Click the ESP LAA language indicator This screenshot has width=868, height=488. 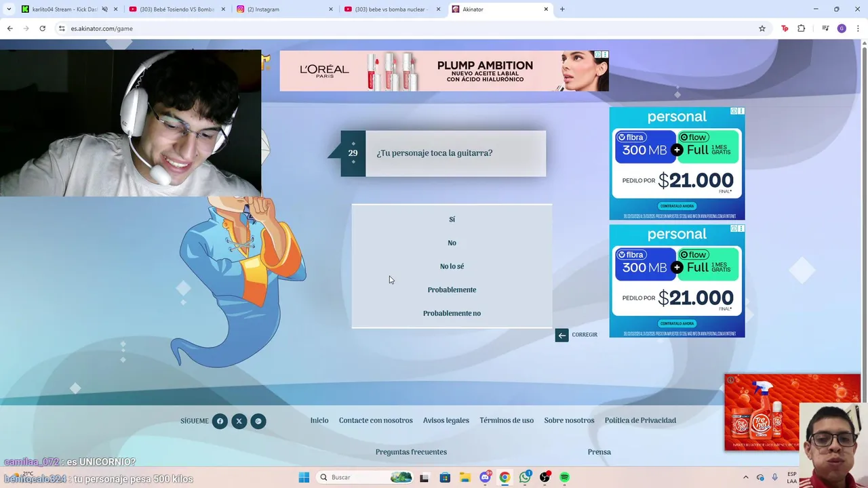point(792,477)
